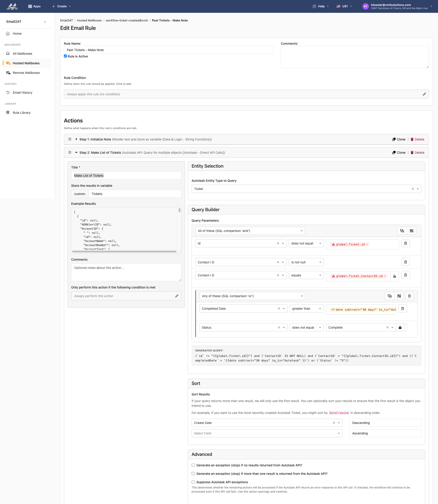Viewport: 438px width, 504px height.
Task: Expand Step 1: Initialize Note
Action: (76, 139)
